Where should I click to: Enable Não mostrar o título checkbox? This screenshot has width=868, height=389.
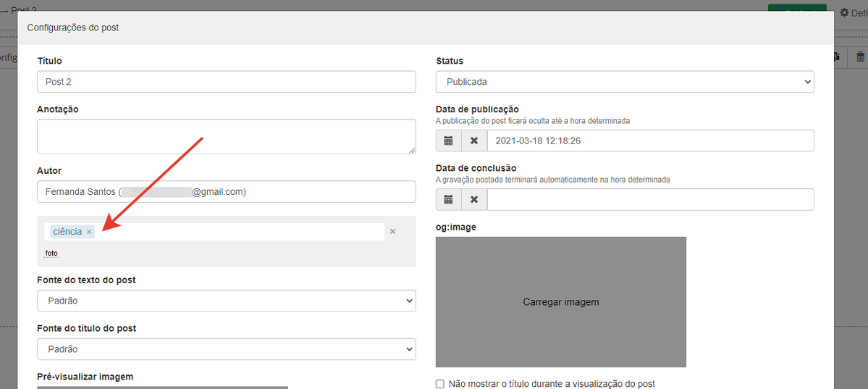[440, 384]
